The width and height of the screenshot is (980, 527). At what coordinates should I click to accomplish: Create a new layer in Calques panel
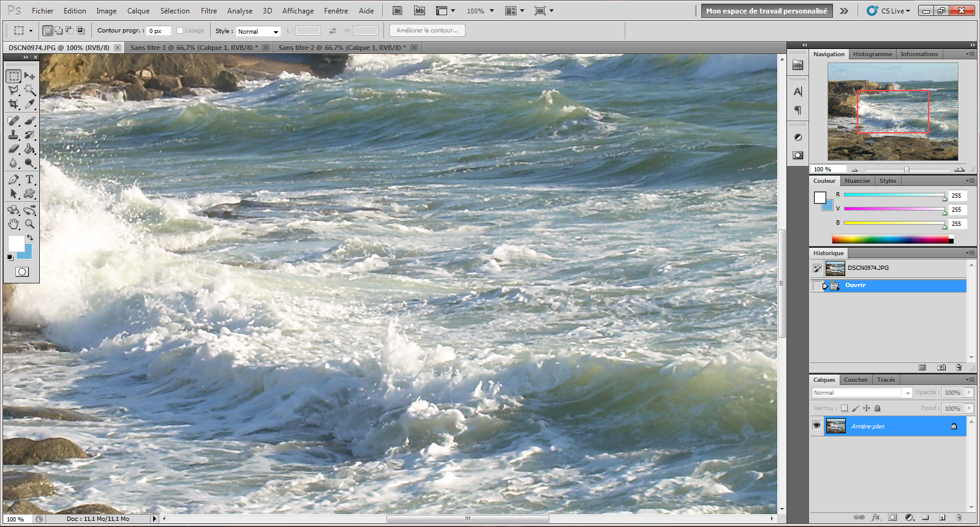pos(942,517)
